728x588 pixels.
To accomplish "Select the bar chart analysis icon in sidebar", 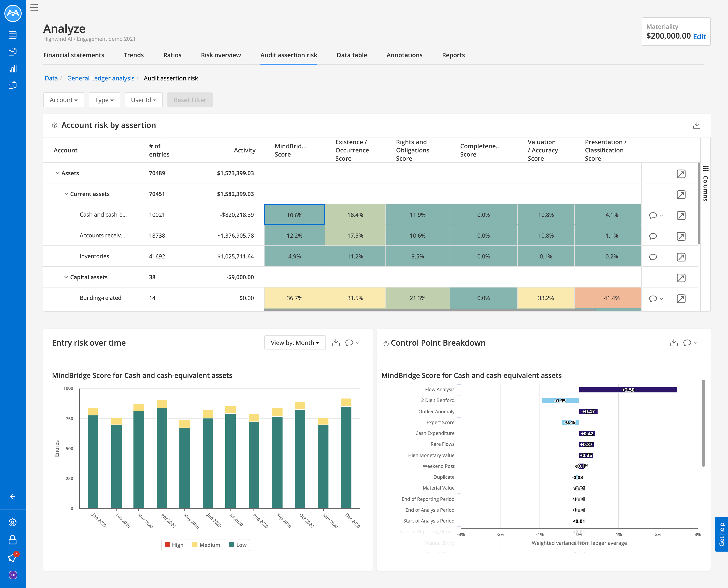I will point(13,69).
